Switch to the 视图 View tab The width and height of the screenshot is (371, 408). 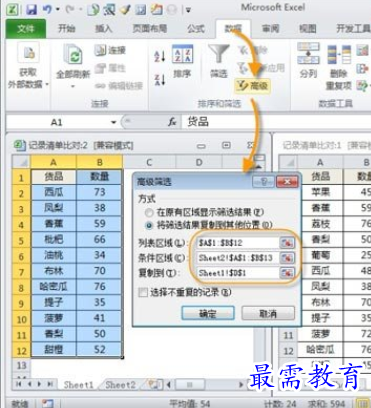point(307,29)
